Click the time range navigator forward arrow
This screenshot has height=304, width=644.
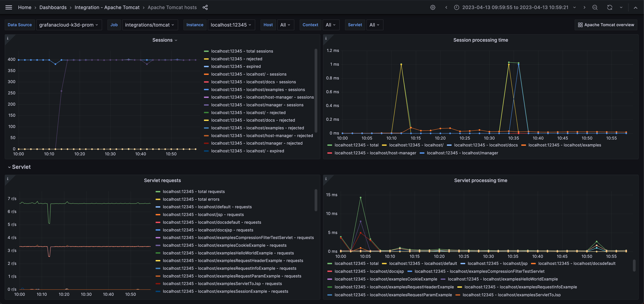click(x=584, y=7)
